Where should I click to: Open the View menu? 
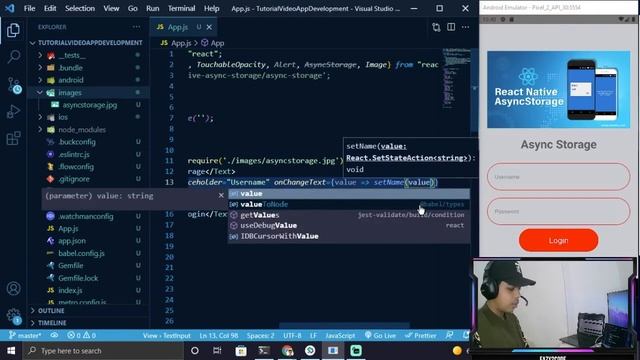[x=111, y=8]
